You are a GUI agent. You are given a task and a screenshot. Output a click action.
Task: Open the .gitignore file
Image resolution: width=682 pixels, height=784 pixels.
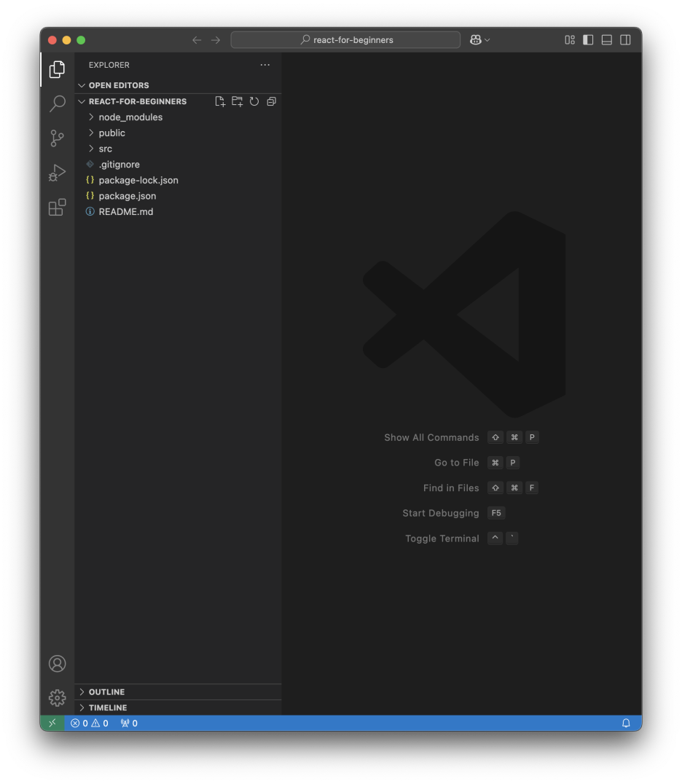pos(178,165)
